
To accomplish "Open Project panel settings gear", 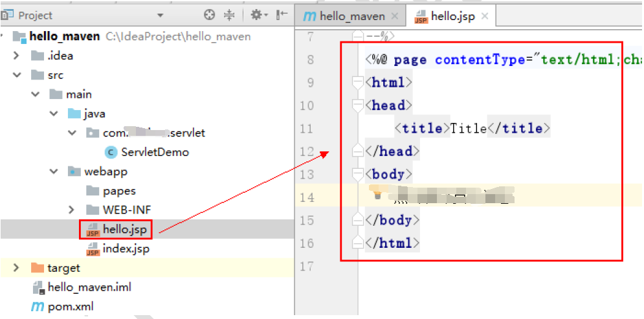I will point(259,15).
